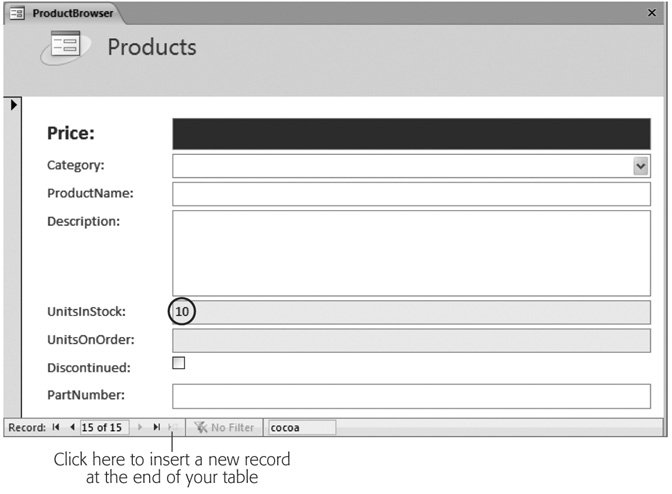Image resolution: width=672 pixels, height=494 pixels.
Task: Click the search box containing cocoa
Action: (x=301, y=428)
